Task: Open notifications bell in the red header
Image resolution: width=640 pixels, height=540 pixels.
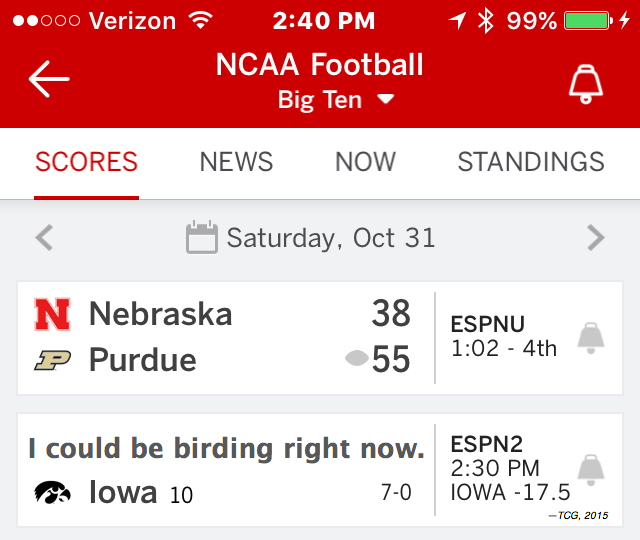Action: tap(586, 84)
